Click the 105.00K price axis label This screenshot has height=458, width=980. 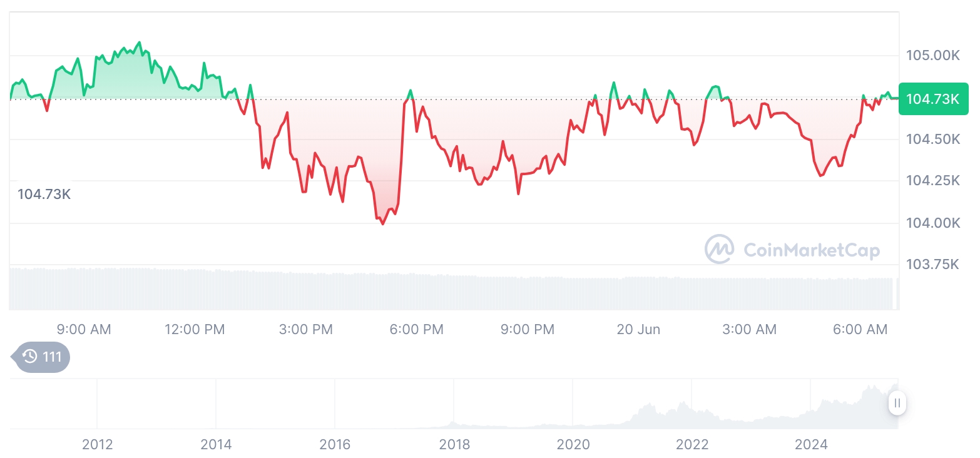(933, 56)
